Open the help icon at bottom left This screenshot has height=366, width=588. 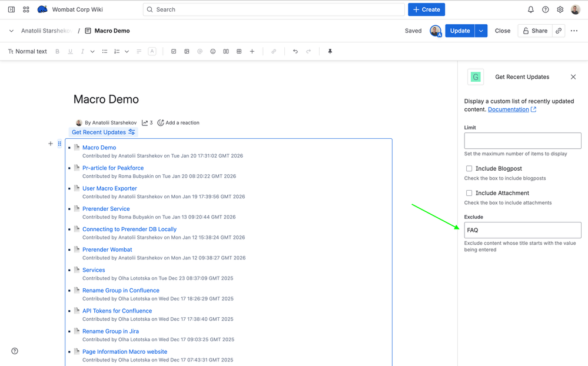click(x=15, y=351)
